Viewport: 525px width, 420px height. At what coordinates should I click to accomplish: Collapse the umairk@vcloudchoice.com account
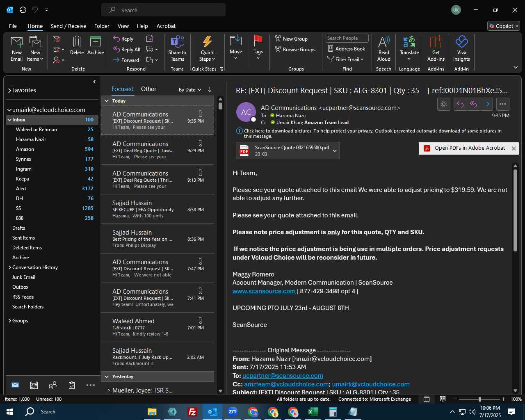tap(9, 110)
